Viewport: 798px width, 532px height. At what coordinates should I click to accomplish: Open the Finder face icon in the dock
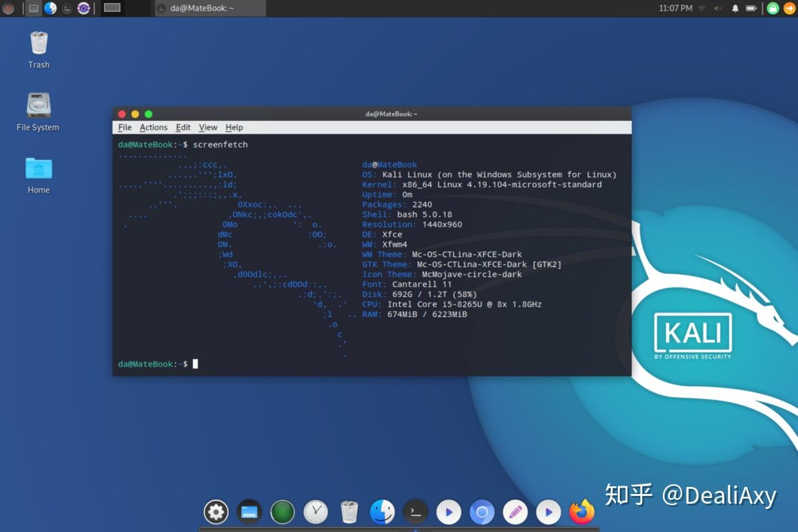[382, 512]
